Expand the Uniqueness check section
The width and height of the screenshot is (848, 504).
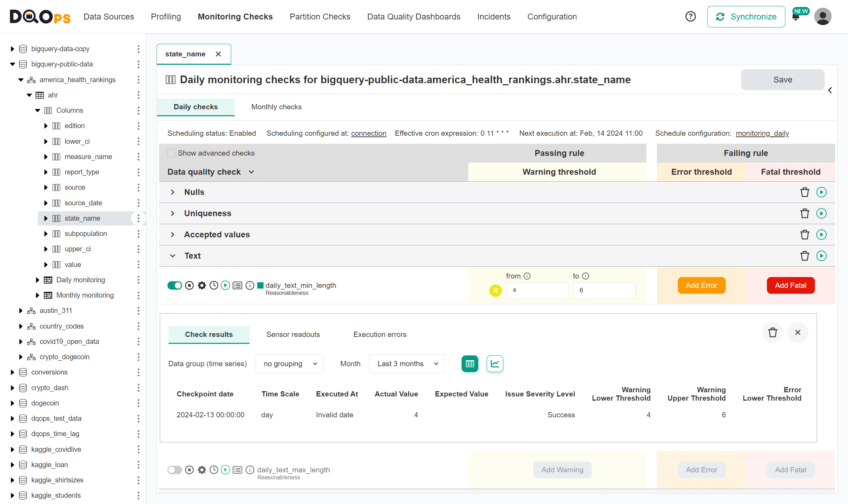point(173,213)
